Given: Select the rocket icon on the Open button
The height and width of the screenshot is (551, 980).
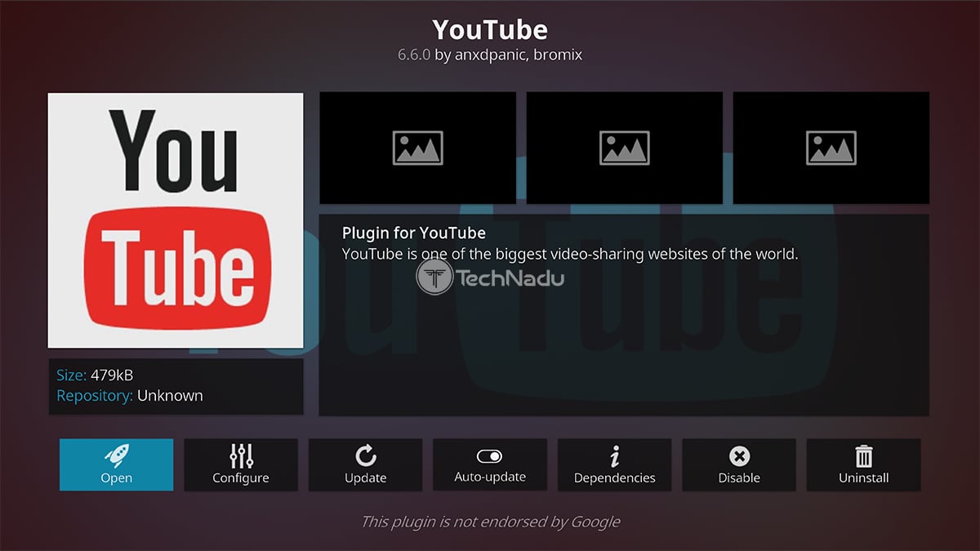Looking at the screenshot, I should [116, 455].
